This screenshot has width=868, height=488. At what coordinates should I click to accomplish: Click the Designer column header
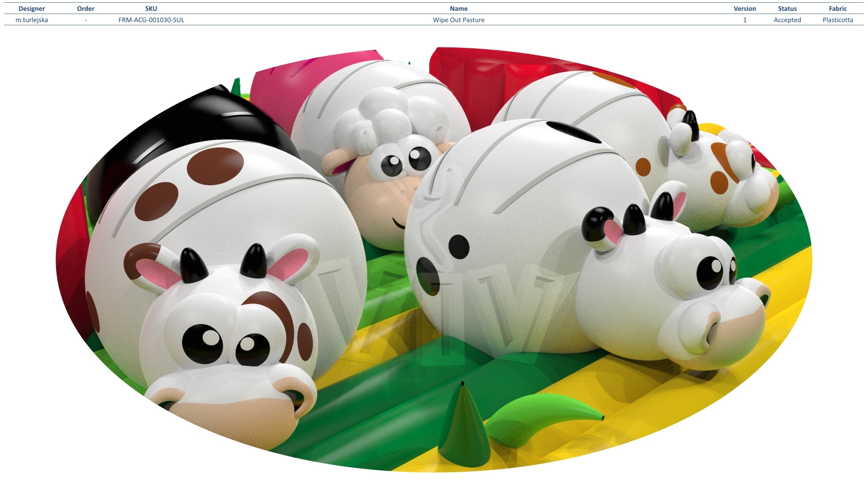coord(32,9)
